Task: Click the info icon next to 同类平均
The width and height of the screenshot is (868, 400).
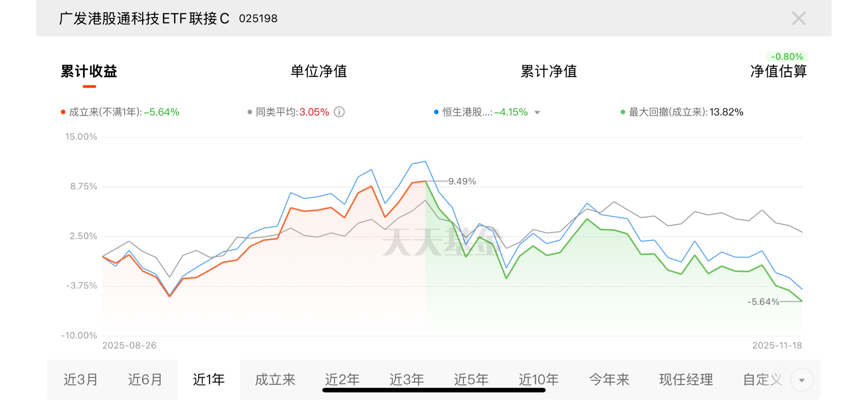Action: pyautogui.click(x=339, y=112)
